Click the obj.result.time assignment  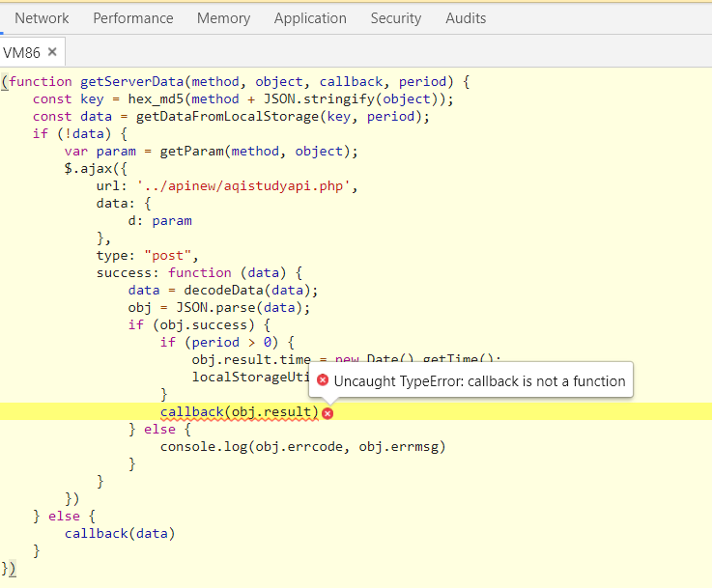pos(346,360)
